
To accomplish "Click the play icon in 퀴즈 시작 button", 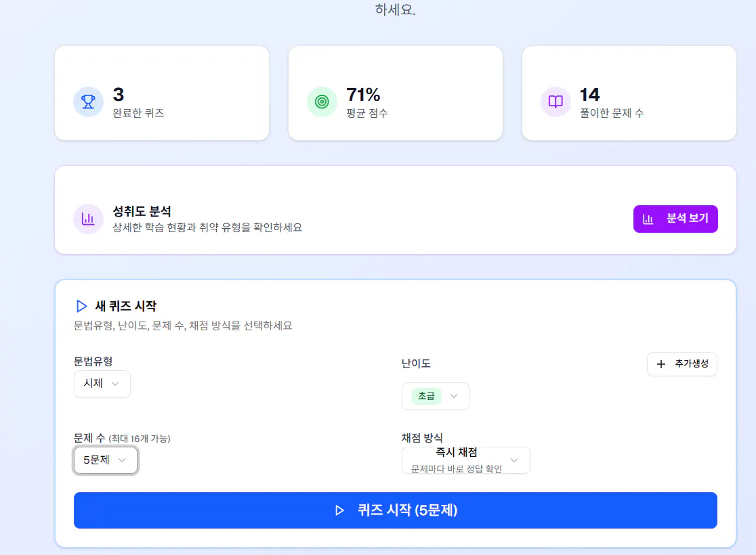I will click(x=339, y=510).
